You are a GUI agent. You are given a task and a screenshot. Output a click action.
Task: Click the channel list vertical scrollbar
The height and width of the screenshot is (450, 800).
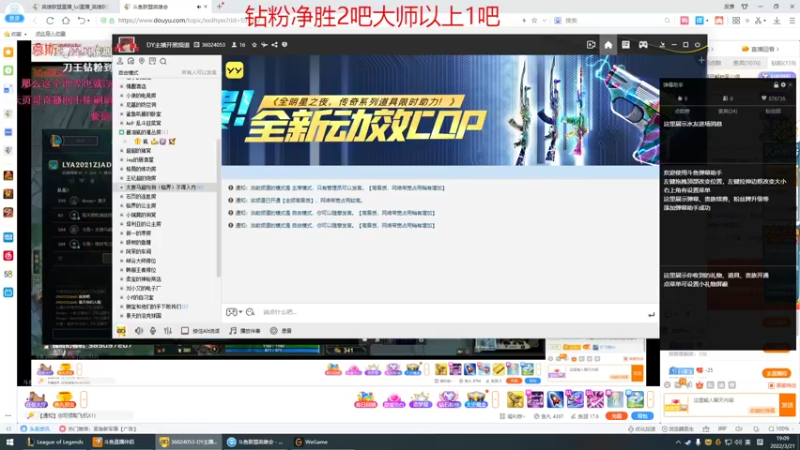point(218,209)
